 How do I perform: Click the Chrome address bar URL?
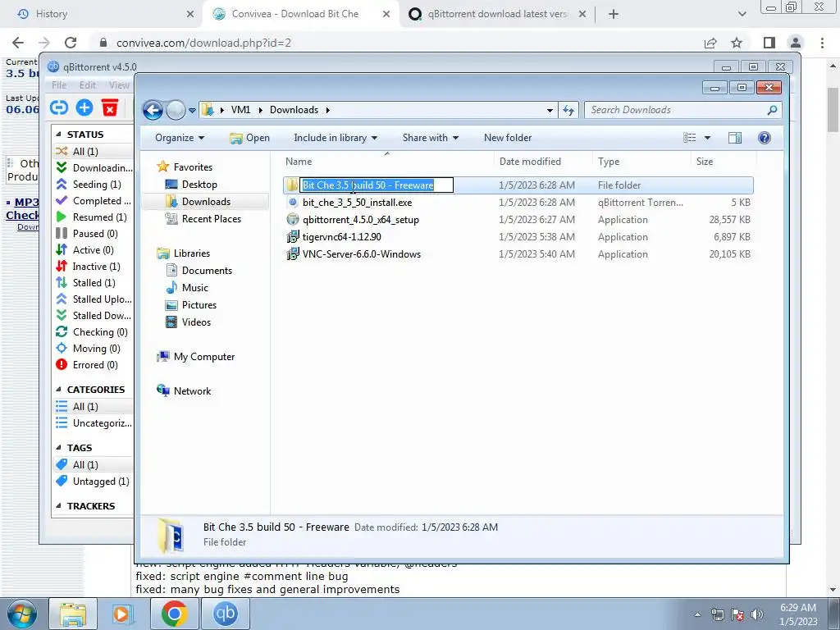tap(203, 43)
